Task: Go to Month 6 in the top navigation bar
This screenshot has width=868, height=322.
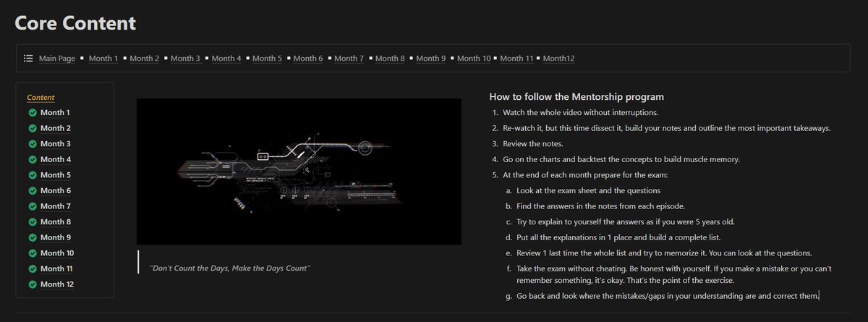Action: point(308,59)
